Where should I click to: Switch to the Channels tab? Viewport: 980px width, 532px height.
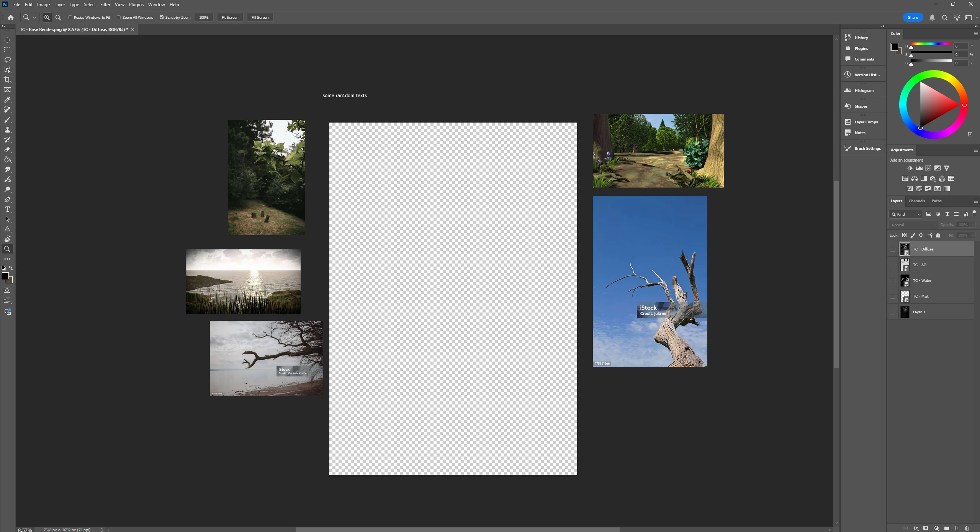click(x=916, y=201)
